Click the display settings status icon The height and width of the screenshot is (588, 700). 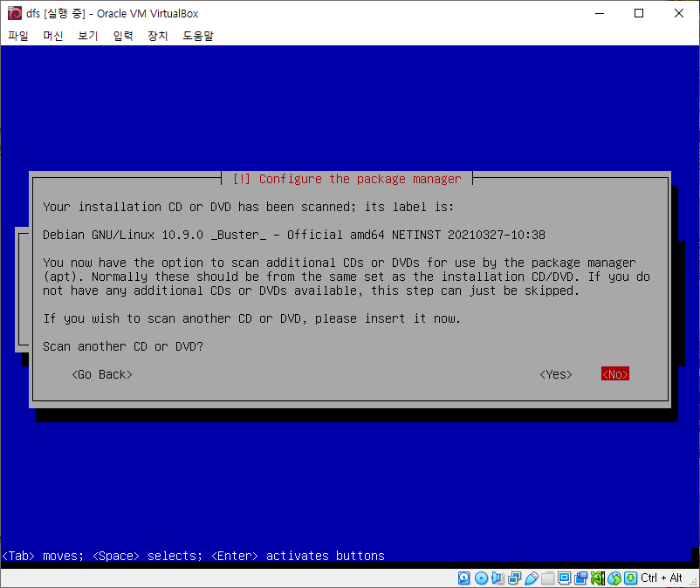point(565,578)
